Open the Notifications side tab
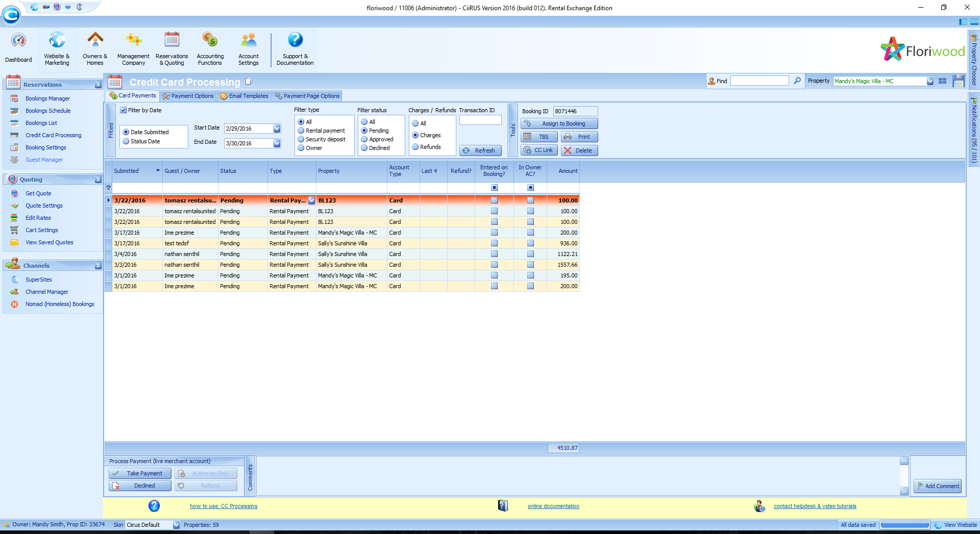This screenshot has height=534, width=980. [x=974, y=130]
